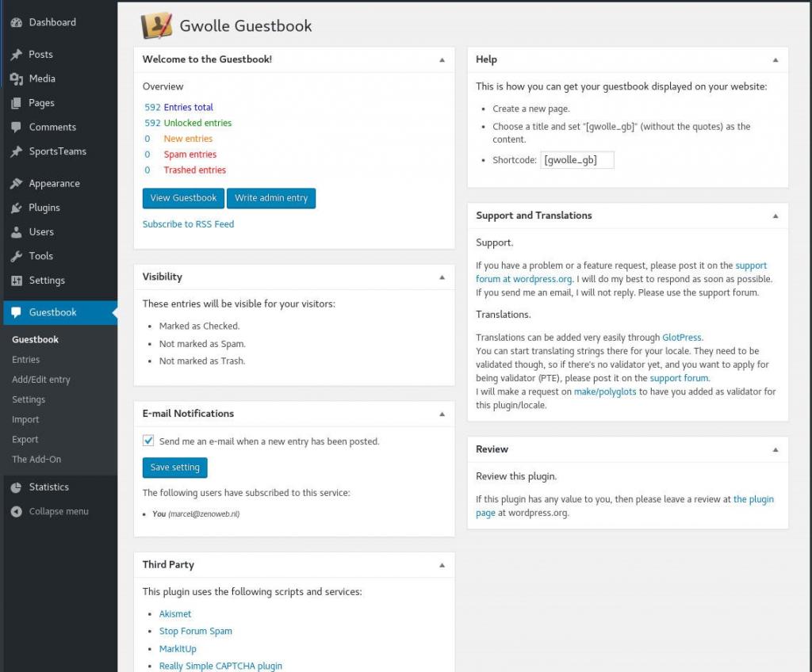Collapse the Support and Translations panel
This screenshot has width=812, height=672.
[776, 215]
